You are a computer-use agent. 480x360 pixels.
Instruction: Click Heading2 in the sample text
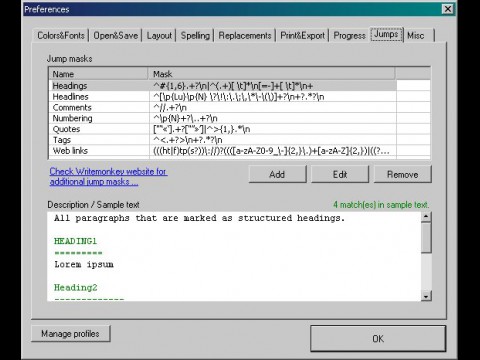click(x=76, y=287)
